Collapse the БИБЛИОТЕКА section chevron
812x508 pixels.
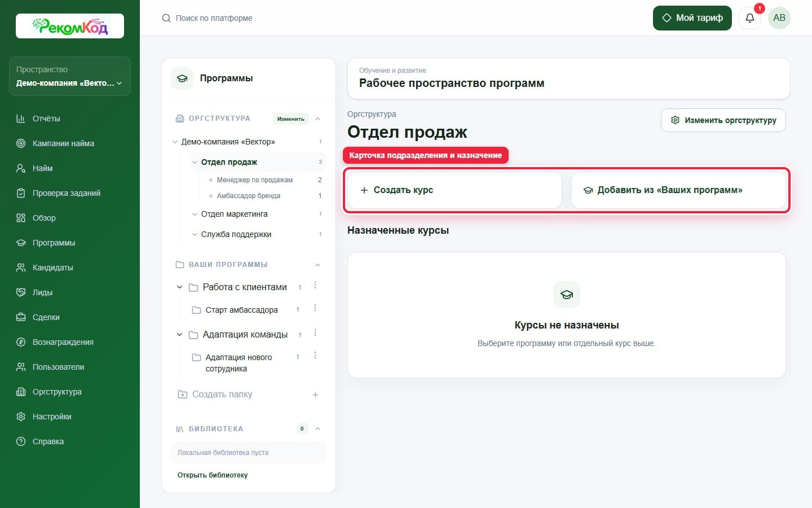(x=317, y=429)
